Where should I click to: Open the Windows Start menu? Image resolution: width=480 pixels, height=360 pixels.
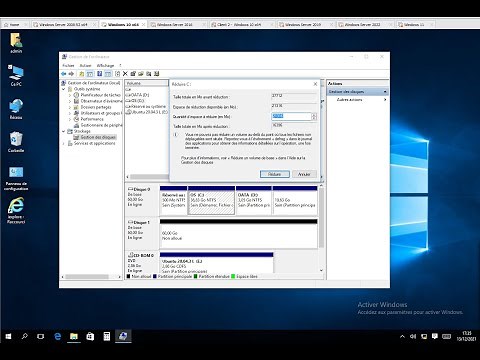pyautogui.click(x=8, y=336)
